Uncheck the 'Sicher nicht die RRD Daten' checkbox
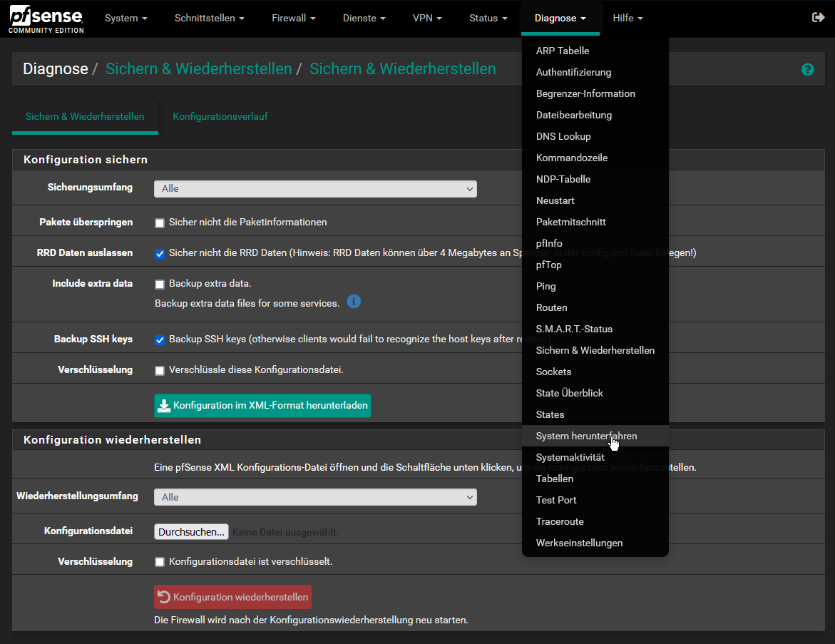 160,254
